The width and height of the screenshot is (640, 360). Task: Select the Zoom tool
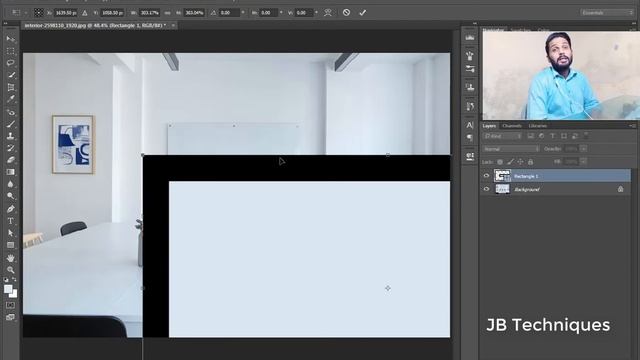(11, 270)
